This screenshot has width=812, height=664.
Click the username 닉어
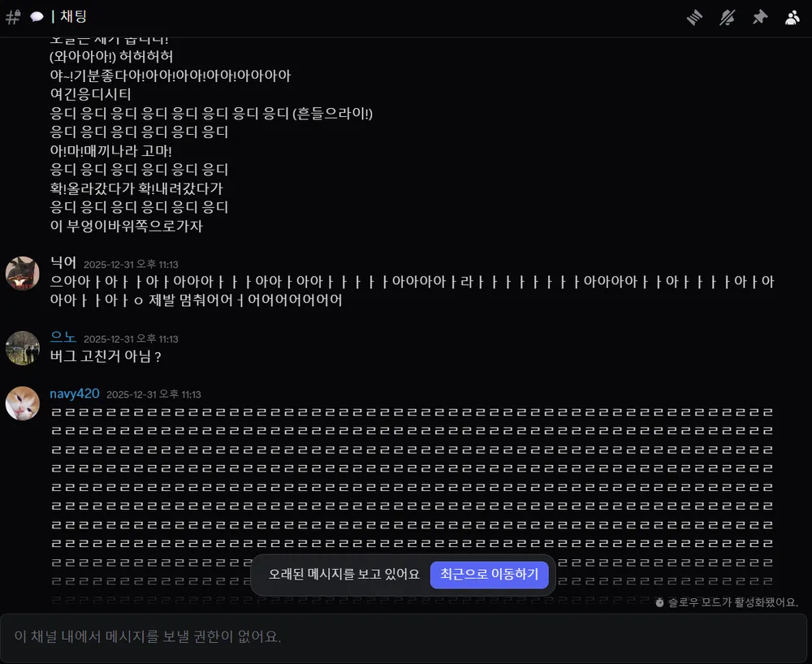pyautogui.click(x=63, y=262)
